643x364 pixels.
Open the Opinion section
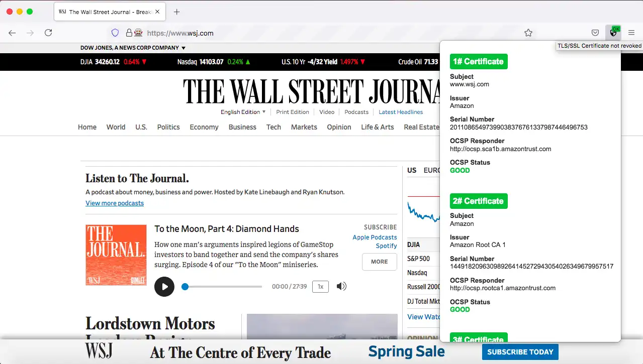tap(339, 127)
